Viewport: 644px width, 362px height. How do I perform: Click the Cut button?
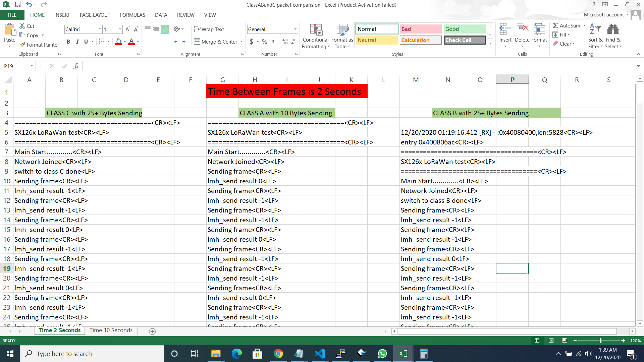(27, 26)
